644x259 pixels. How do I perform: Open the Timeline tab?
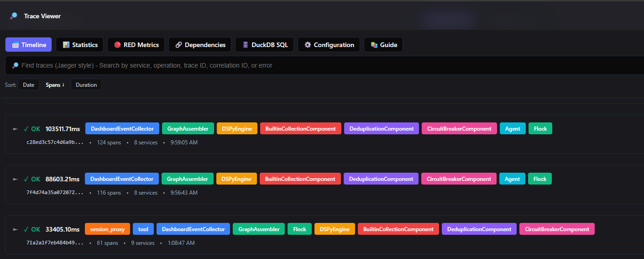pyautogui.click(x=29, y=45)
